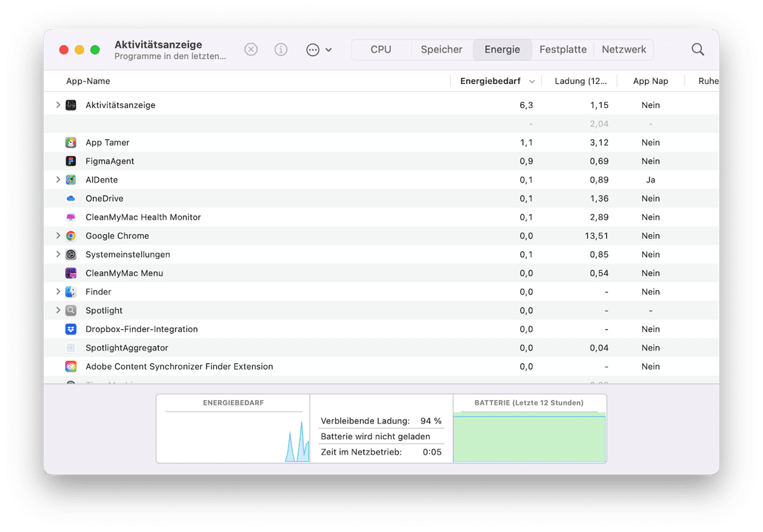This screenshot has width=763, height=532.
Task: Click AlDente's Ja App Nap value
Action: (x=651, y=179)
